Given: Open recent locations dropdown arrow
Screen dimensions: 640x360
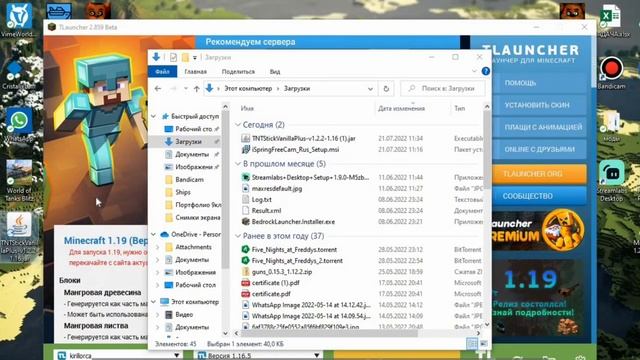Looking at the screenshot, I should click(186, 89).
